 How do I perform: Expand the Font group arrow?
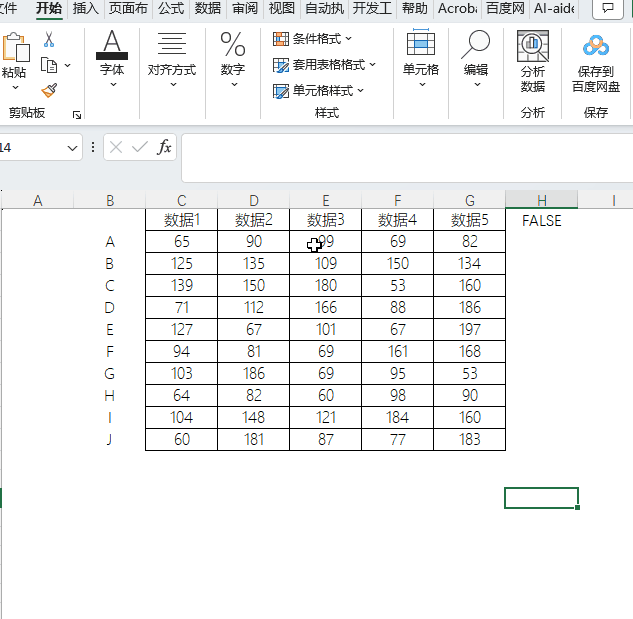[x=113, y=84]
